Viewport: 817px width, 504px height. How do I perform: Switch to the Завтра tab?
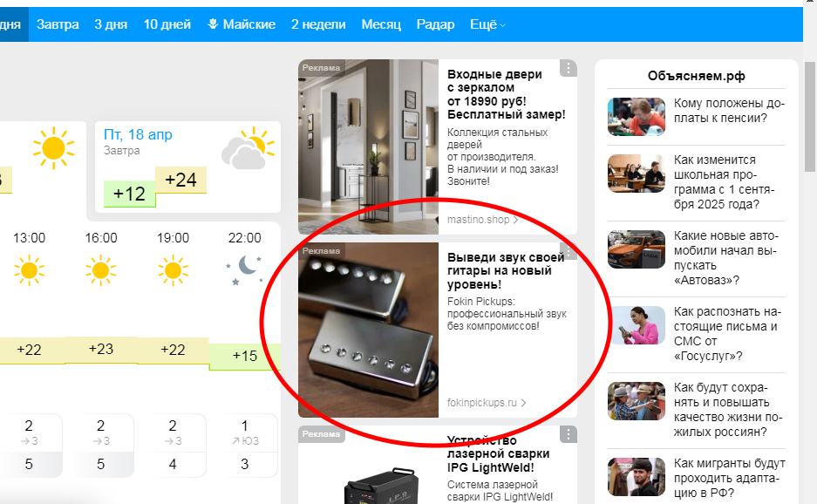58,24
